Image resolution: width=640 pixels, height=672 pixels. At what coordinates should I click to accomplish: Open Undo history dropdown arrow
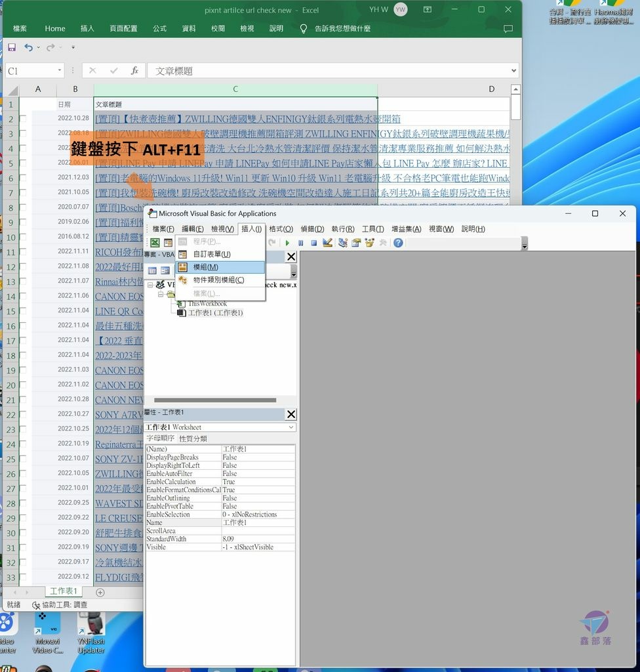[39, 47]
